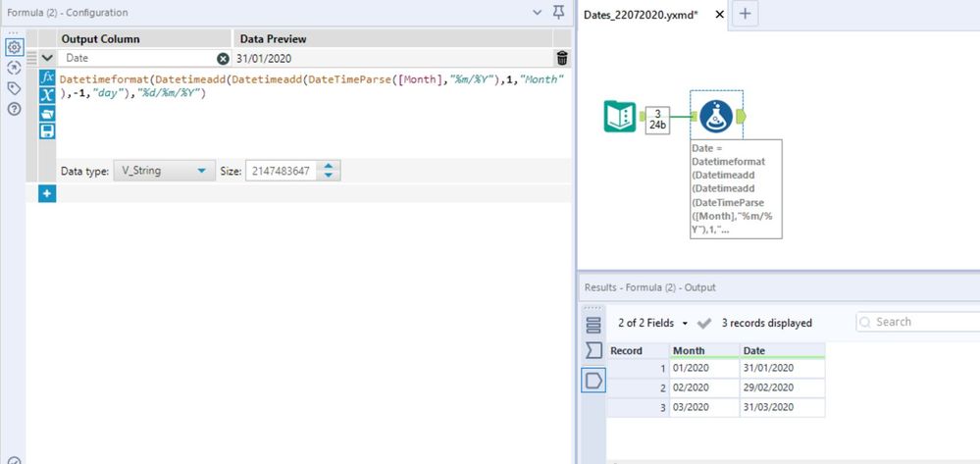This screenshot has width=980, height=464.
Task: Select cell 29/02/2020 in Date column
Action: click(782, 387)
